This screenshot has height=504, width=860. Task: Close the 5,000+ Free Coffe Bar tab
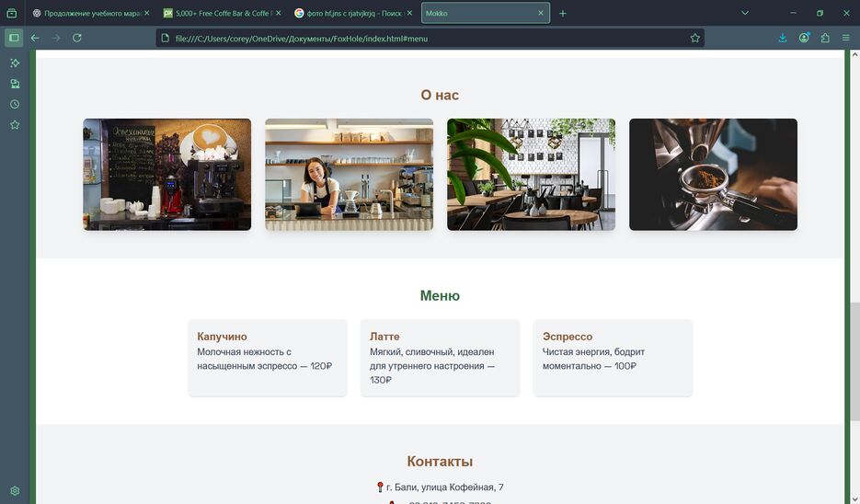coord(279,13)
